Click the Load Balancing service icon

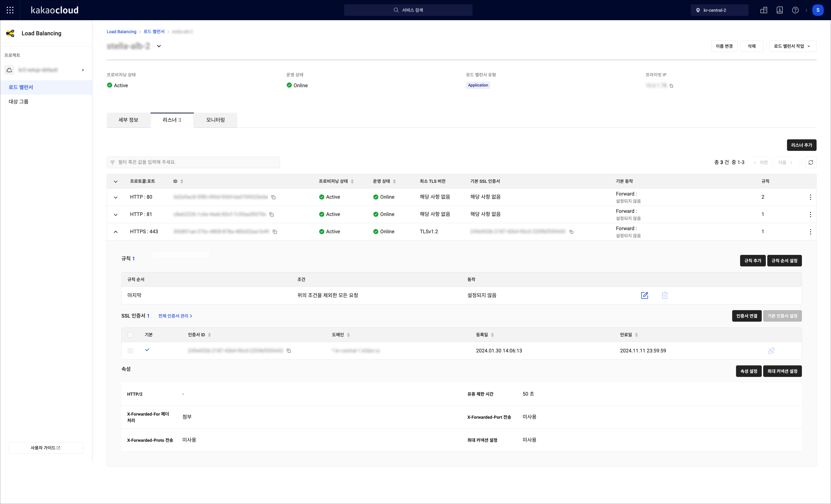point(10,33)
